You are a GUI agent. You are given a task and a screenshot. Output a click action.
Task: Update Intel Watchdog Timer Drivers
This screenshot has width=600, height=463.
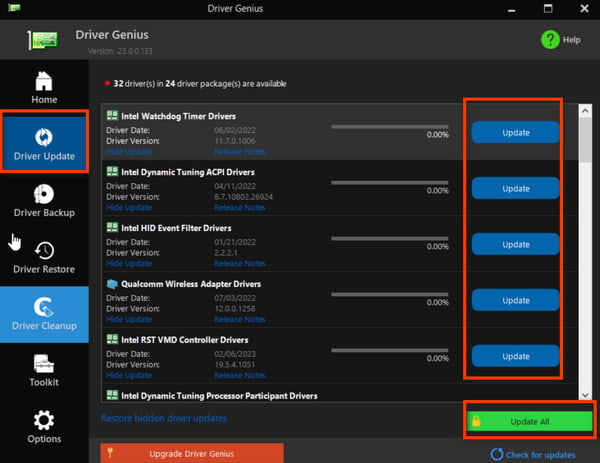click(515, 132)
